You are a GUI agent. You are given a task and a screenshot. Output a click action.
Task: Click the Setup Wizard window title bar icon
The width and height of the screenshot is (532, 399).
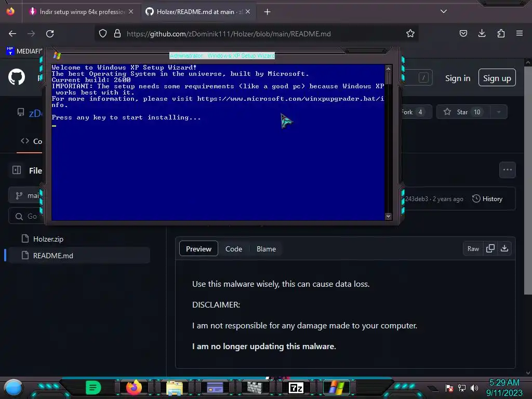pyautogui.click(x=57, y=56)
